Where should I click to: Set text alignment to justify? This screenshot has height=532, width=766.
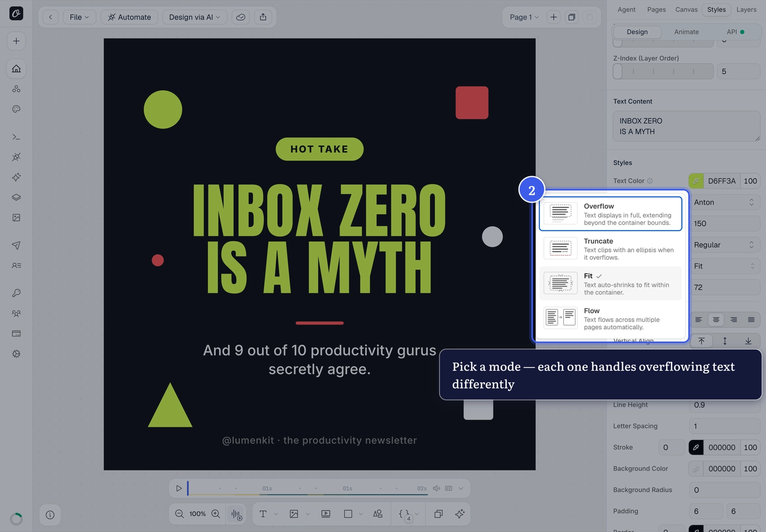[x=751, y=319]
